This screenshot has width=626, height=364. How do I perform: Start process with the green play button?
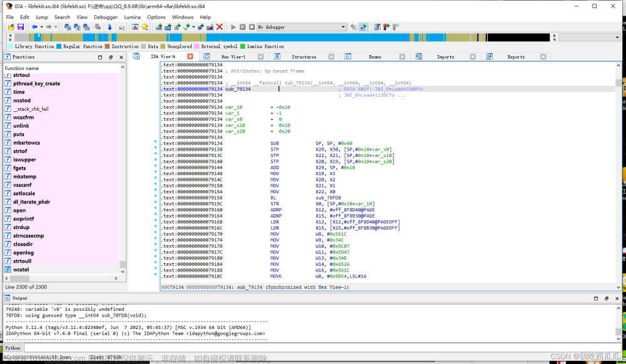pyautogui.click(x=233, y=27)
